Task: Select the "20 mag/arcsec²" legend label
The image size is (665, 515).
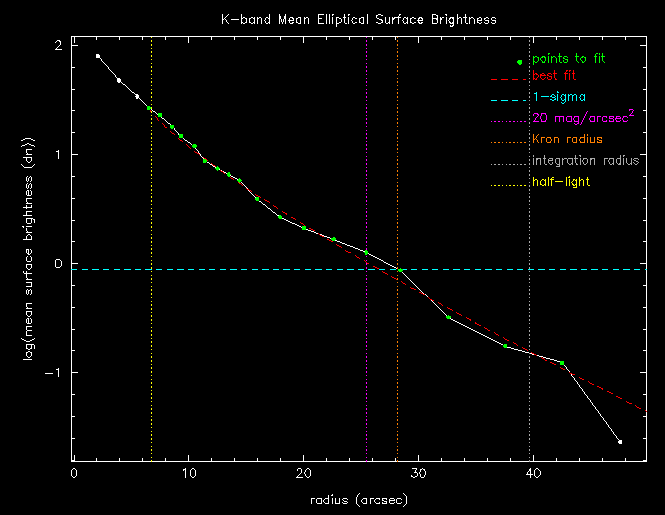Action: [576, 117]
